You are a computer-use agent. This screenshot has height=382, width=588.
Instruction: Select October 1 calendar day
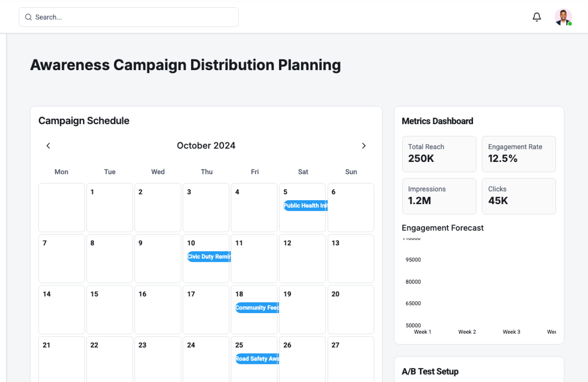click(x=110, y=207)
